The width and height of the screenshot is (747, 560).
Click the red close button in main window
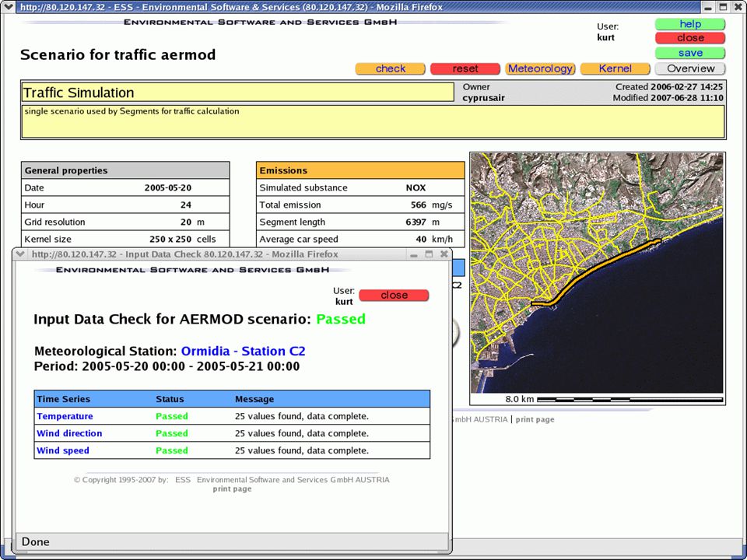coord(690,38)
